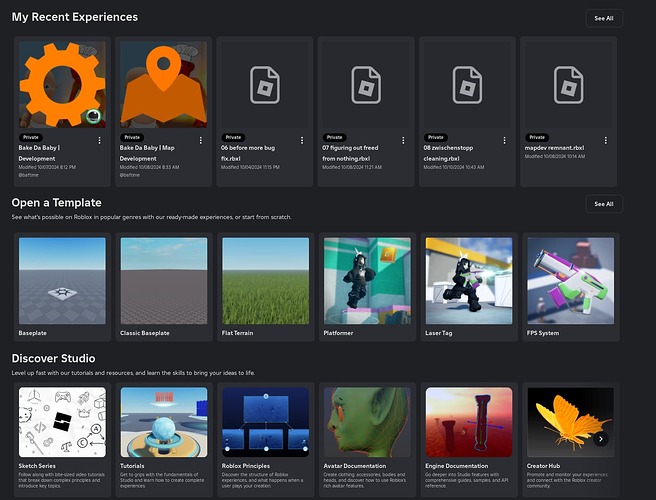Viewport: 656px width, 500px height.
Task: Select the Platformer template thumbnail
Action: tap(367, 281)
